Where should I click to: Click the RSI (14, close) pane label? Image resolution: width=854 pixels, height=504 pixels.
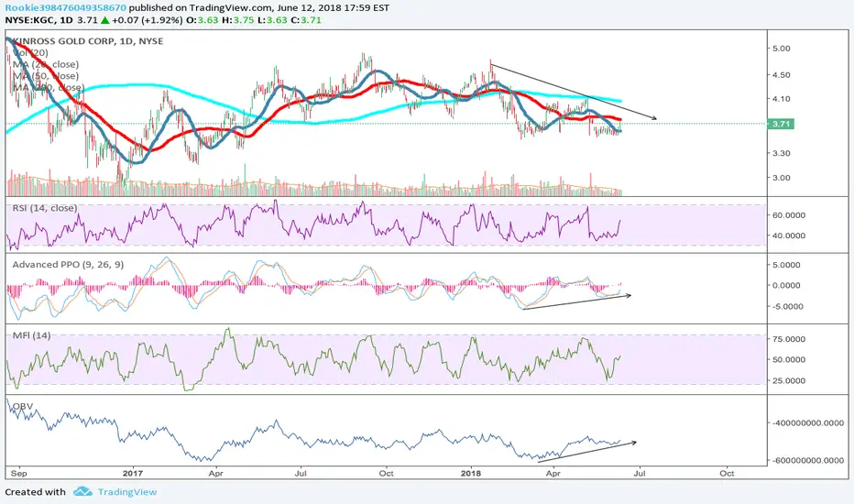[x=45, y=208]
